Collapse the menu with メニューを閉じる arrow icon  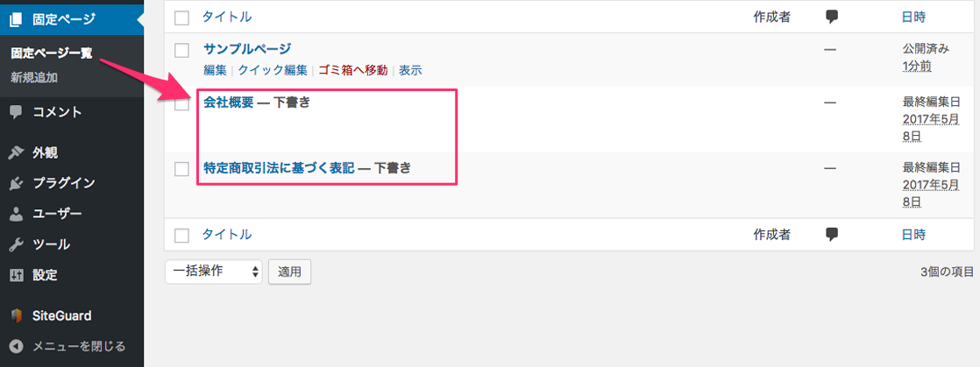coord(17,346)
